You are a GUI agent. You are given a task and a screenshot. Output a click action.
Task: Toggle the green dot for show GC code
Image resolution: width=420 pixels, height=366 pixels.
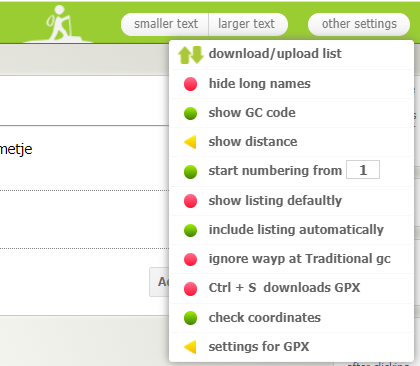(190, 113)
